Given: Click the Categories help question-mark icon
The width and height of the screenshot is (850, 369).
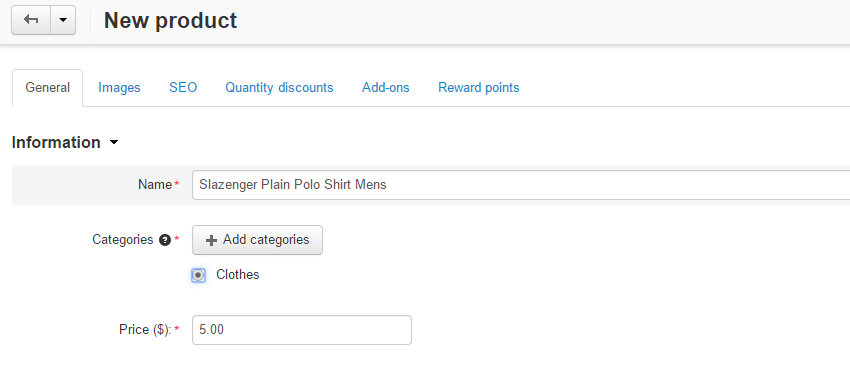Looking at the screenshot, I should (165, 240).
